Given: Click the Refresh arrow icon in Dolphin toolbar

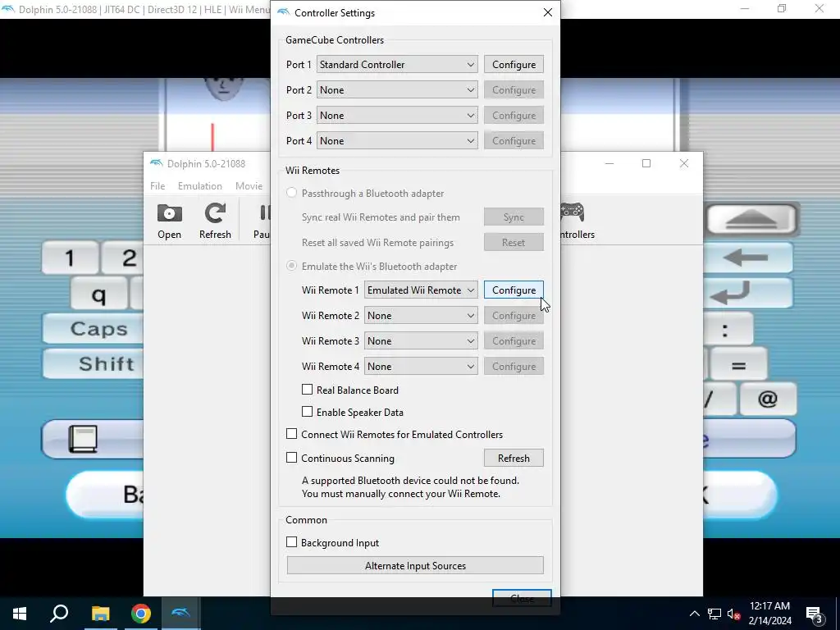Looking at the screenshot, I should (215, 213).
